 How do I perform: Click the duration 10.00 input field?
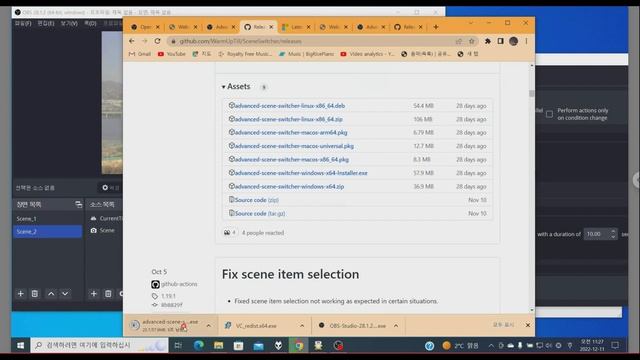596,234
